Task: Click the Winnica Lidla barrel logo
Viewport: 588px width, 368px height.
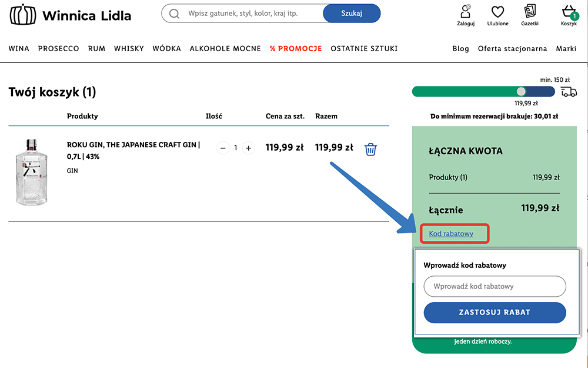Action: [x=22, y=15]
